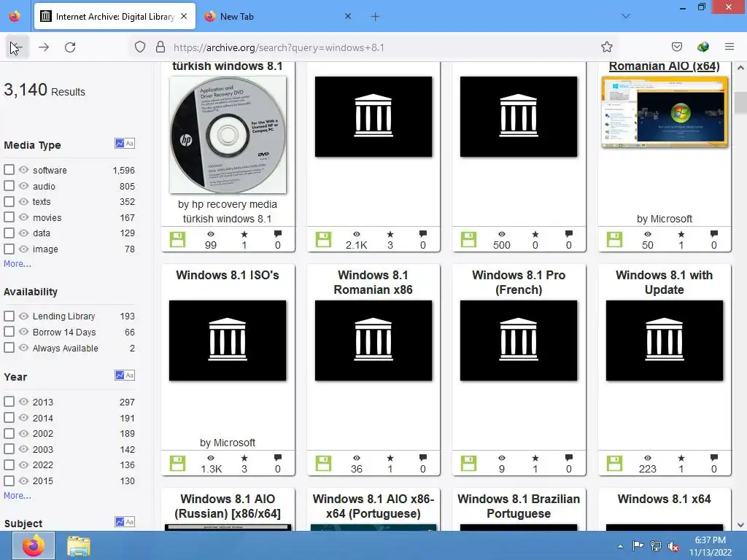
Task: Click comment icon on Windows 8.1 with Update card
Action: coord(713,458)
